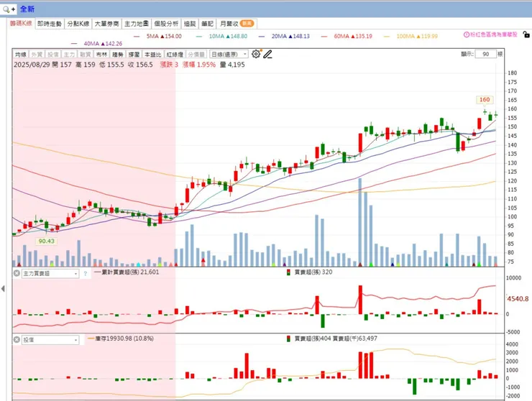Toggle 投信 overlay in chart toolbar
The height and width of the screenshot is (401, 532).
(x=52, y=55)
